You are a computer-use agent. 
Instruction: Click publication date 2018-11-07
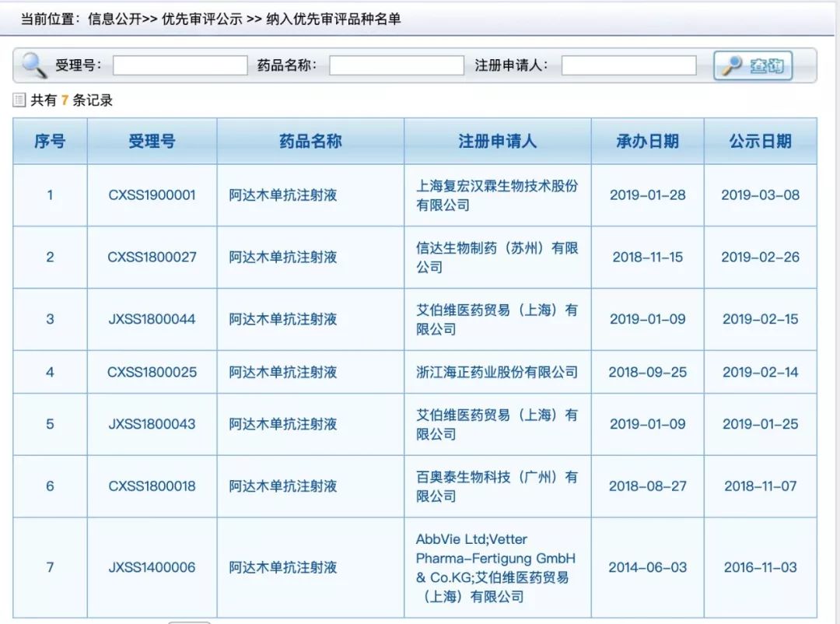coord(760,486)
